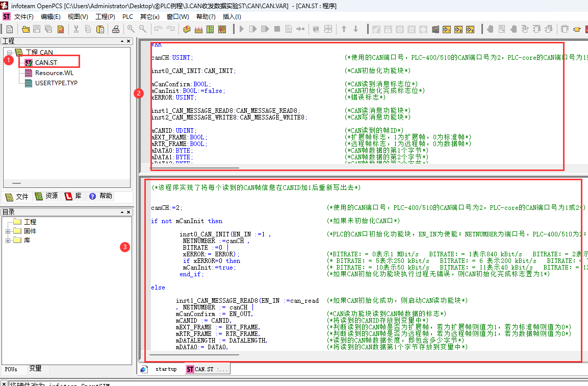This screenshot has width=588, height=386.
Task: Expand the 固件 folder in 目录
Action: coord(8,231)
